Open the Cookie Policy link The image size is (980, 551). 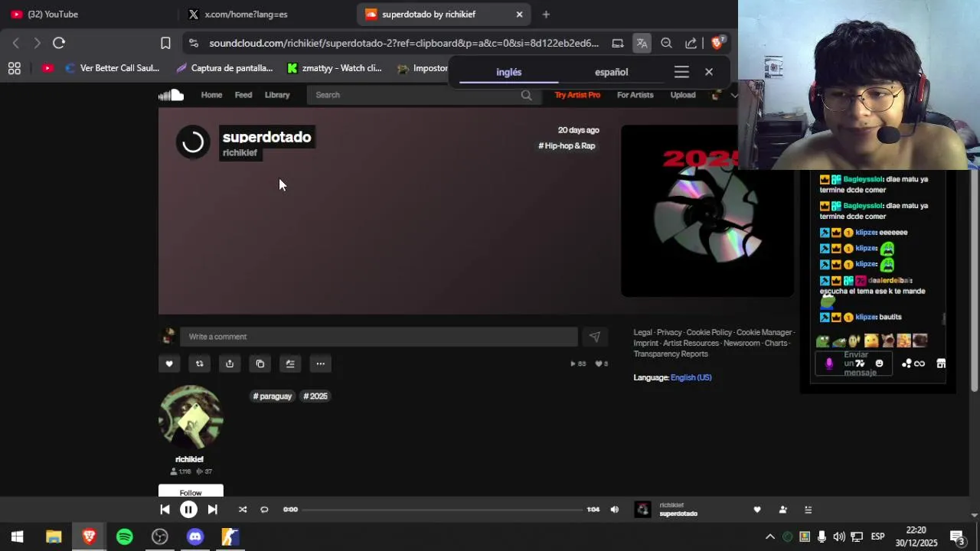(x=709, y=332)
